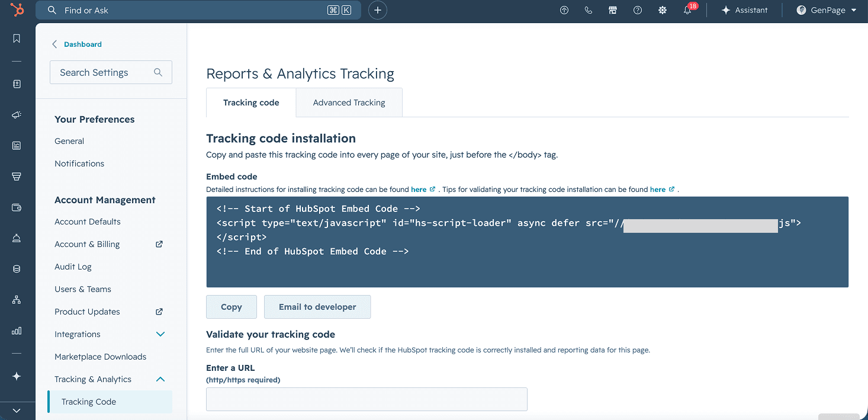
Task: Open Marketplace Downloads settings
Action: (101, 357)
